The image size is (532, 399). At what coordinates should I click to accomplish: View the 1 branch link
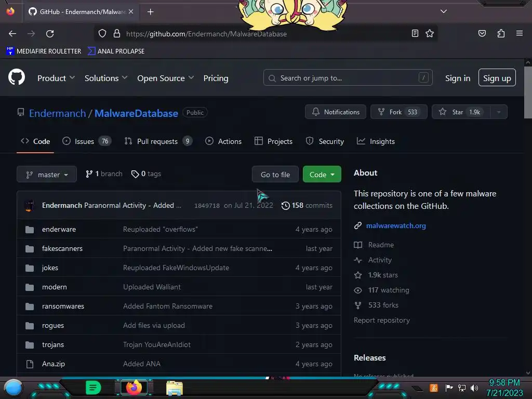pyautogui.click(x=104, y=174)
